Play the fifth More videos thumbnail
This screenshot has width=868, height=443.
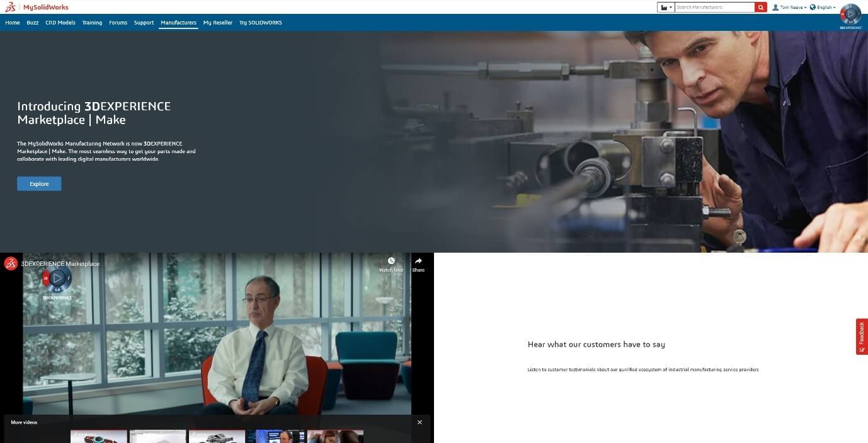336,436
